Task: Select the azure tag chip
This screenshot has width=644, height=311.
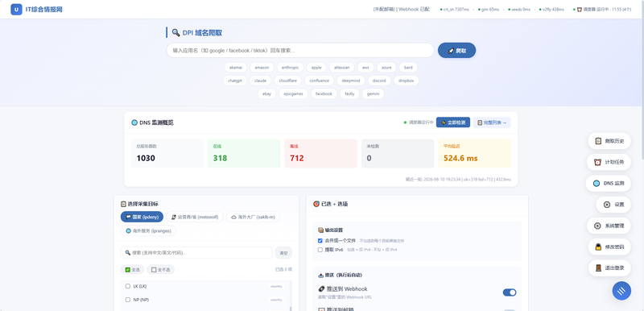Action: [x=386, y=68]
